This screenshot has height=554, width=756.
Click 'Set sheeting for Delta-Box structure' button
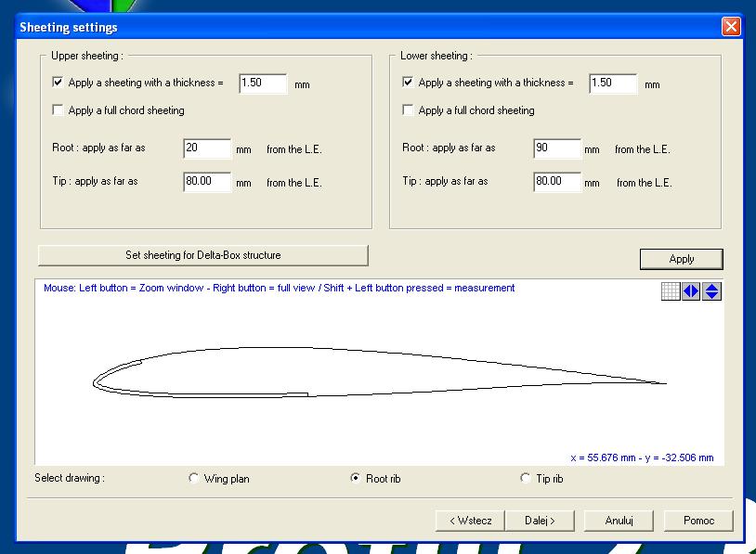click(203, 255)
